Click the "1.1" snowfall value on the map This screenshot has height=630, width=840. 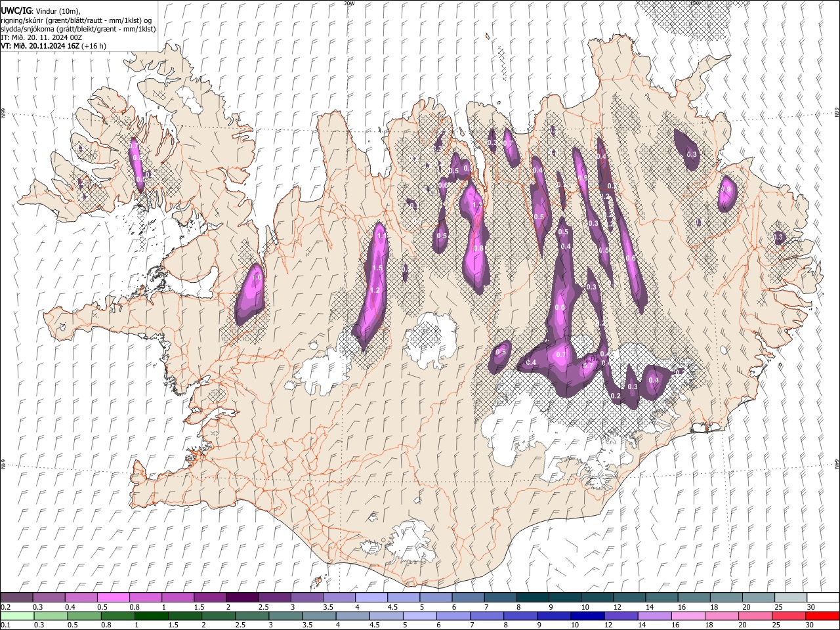pos(381,235)
